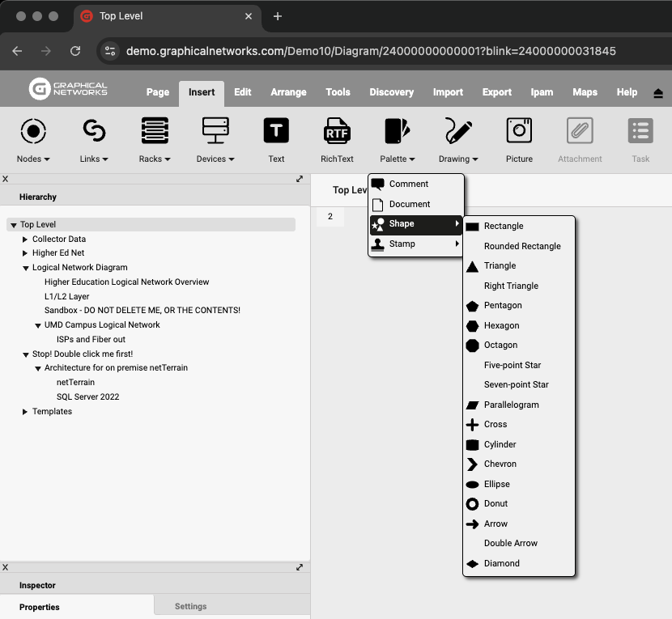Click the Devices toolbar icon
The width and height of the screenshot is (672, 619).
pos(215,130)
